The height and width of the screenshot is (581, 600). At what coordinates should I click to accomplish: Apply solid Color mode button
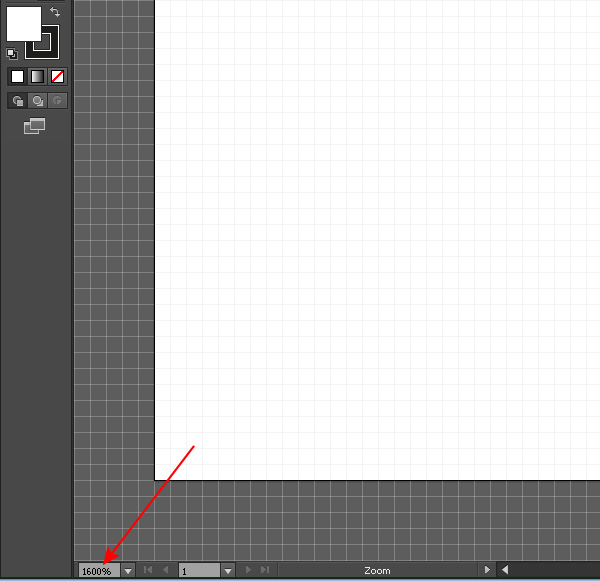coord(17,77)
